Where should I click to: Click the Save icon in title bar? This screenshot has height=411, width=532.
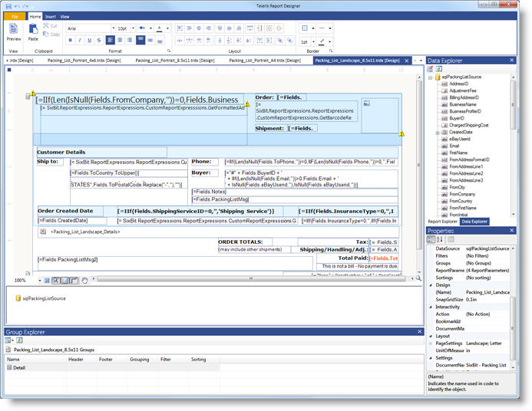click(8, 6)
